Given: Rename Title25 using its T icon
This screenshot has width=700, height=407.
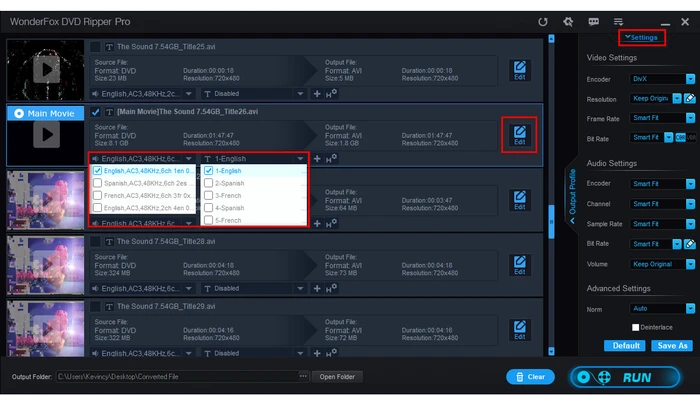Looking at the screenshot, I should [109, 47].
